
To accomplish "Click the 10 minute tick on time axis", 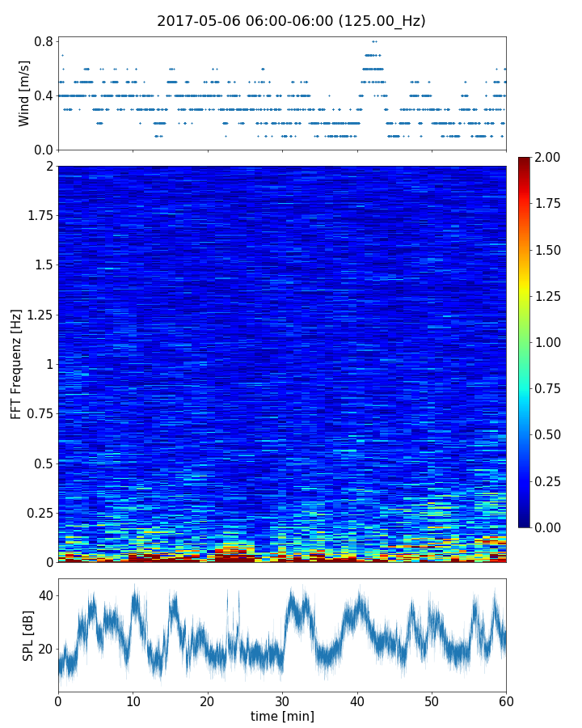I will [133, 699].
